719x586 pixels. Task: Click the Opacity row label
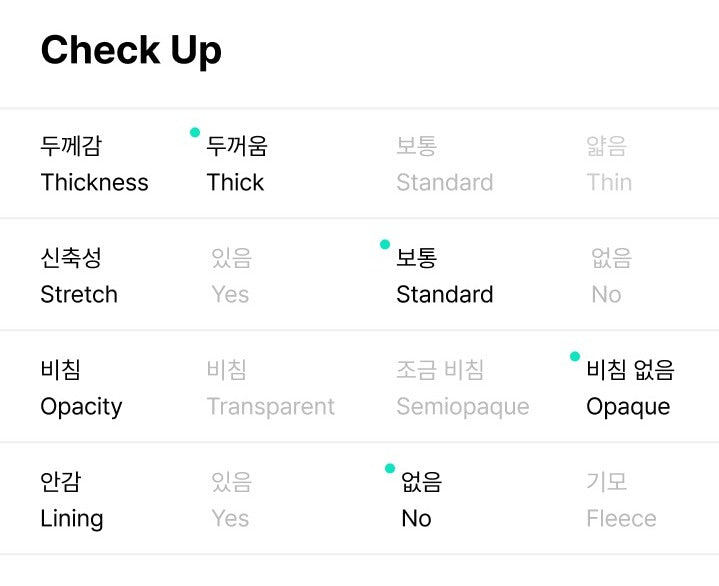pos(81,389)
